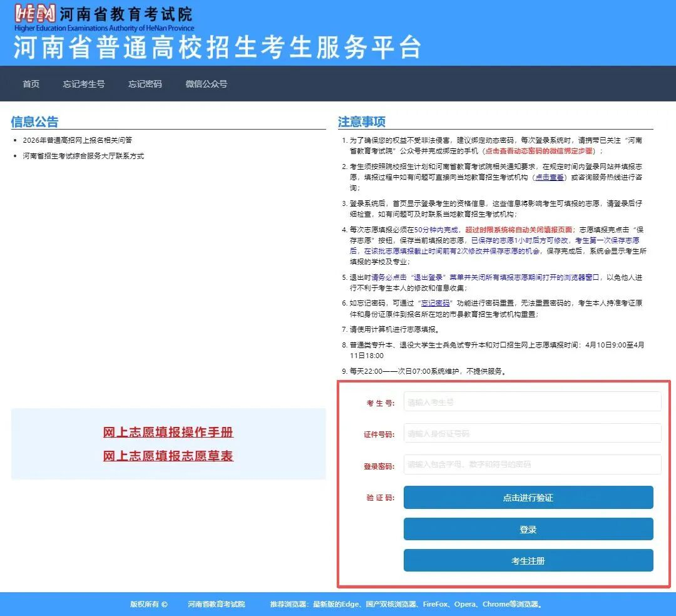
Task: Open the 微信公众号 navigation item
Action: pyautogui.click(x=206, y=83)
